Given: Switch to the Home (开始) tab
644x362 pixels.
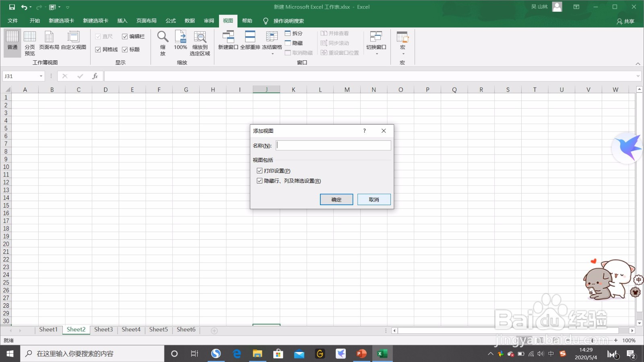Looking at the screenshot, I should point(35,21).
